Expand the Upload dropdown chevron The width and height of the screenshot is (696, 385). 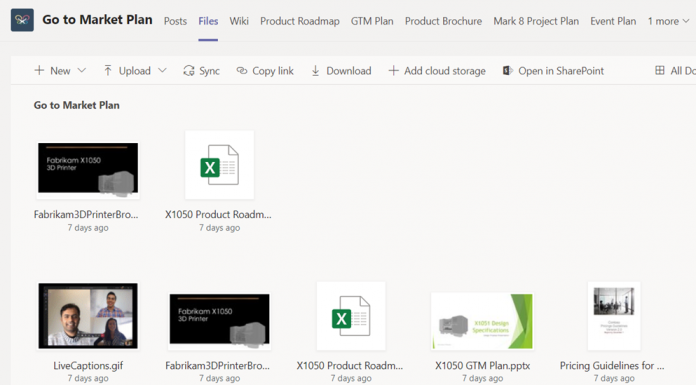[x=162, y=70]
